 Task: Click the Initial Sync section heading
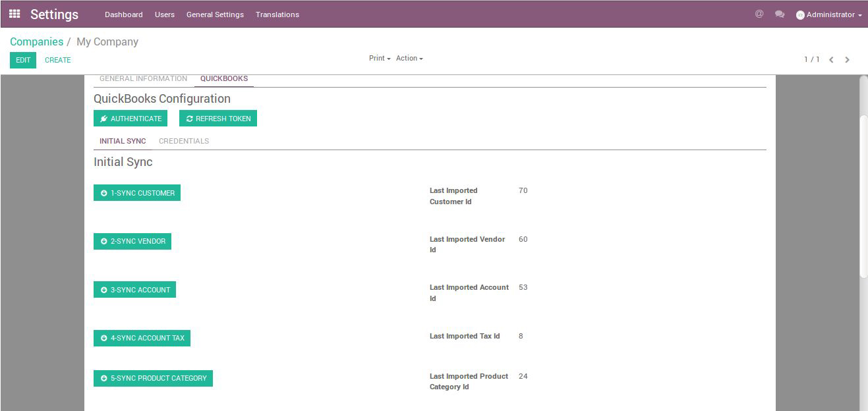[x=123, y=162]
